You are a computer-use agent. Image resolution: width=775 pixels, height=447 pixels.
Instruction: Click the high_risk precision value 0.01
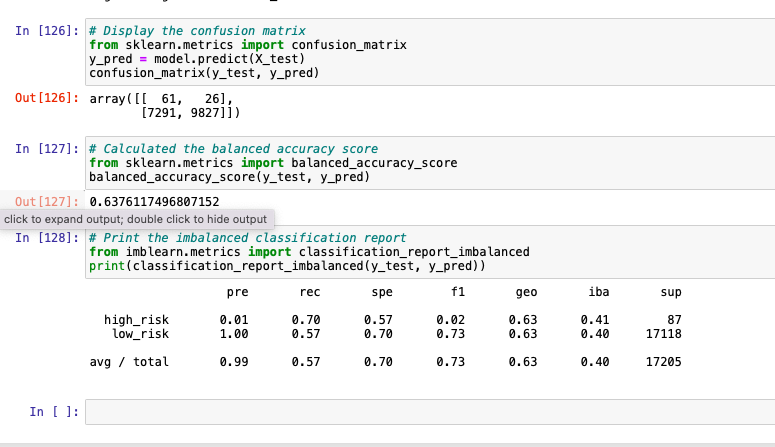coord(234,320)
